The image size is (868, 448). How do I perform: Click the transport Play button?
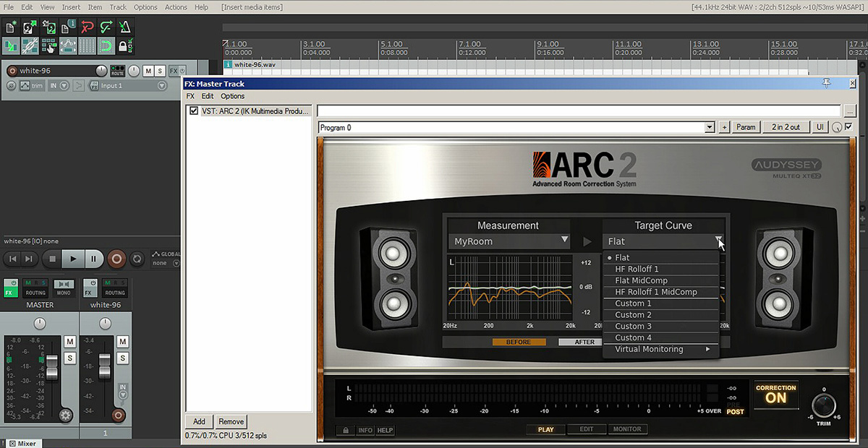pos(73,259)
